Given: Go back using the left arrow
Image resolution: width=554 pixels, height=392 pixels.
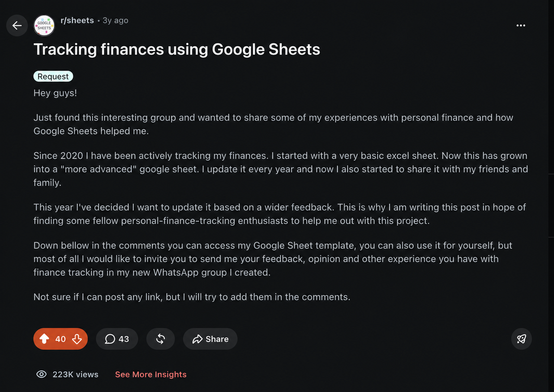Looking at the screenshot, I should pyautogui.click(x=17, y=25).
